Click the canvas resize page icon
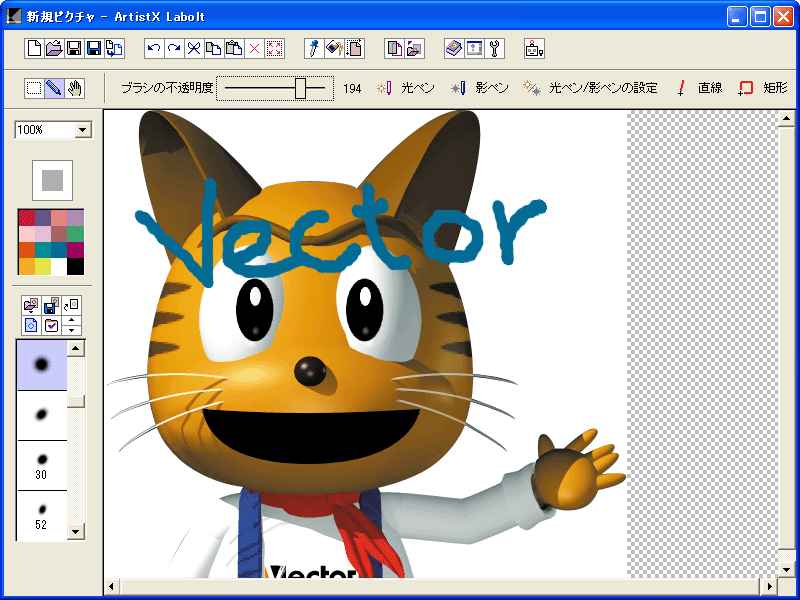 (x=354, y=48)
